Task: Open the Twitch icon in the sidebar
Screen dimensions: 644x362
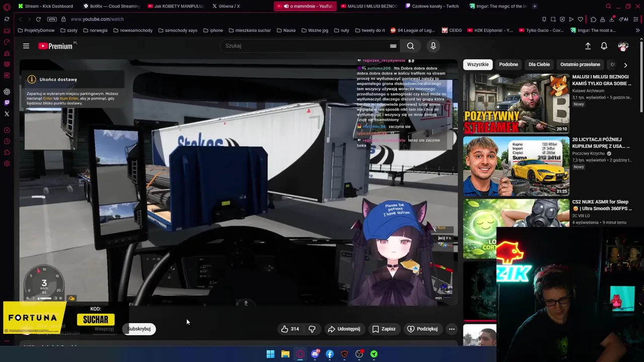Action: click(x=7, y=103)
